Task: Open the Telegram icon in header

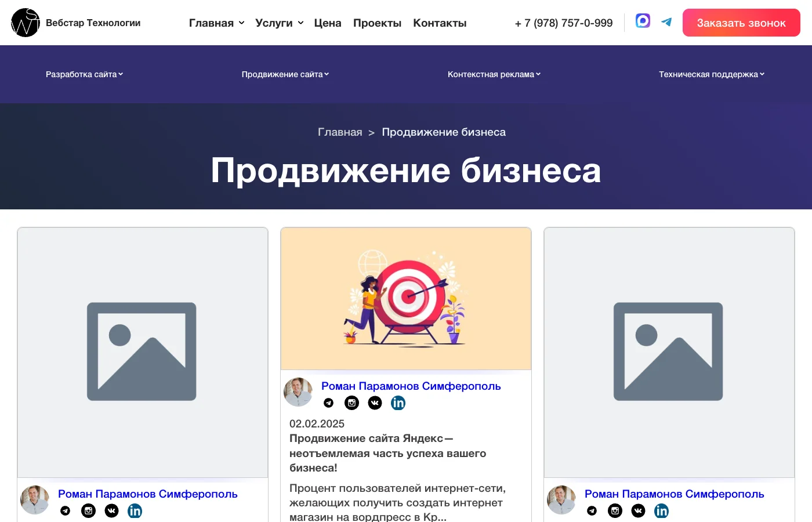Action: coord(666,22)
